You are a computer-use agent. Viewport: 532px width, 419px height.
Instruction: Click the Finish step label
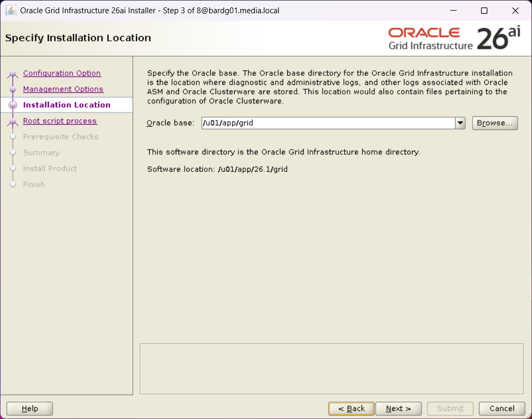pyautogui.click(x=34, y=185)
